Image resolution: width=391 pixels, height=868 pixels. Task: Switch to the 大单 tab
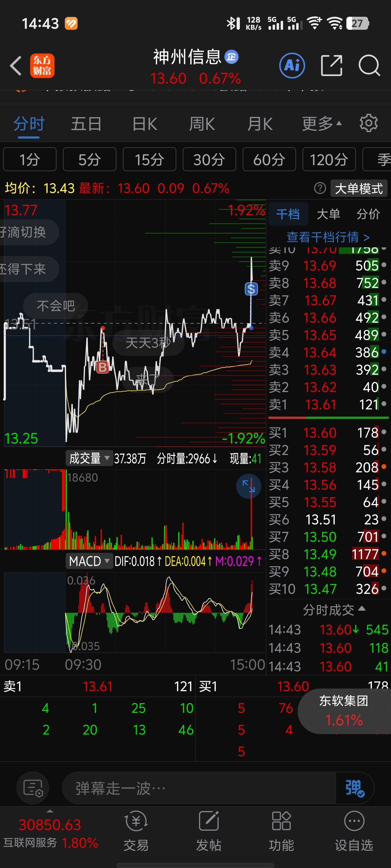pos(328,214)
